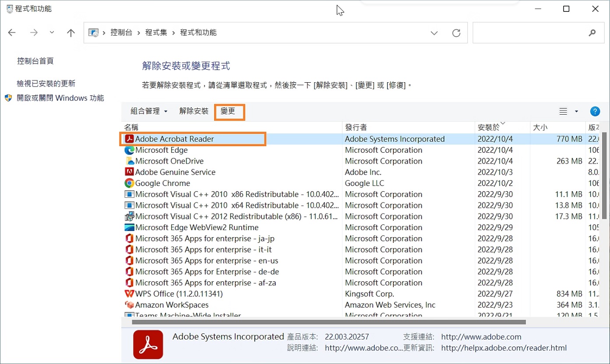
Task: Sort by the 大小 column header
Action: point(557,127)
